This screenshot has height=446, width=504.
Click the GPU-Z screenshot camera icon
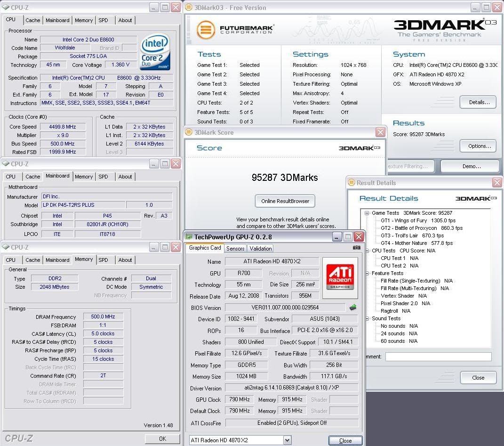coord(356,248)
